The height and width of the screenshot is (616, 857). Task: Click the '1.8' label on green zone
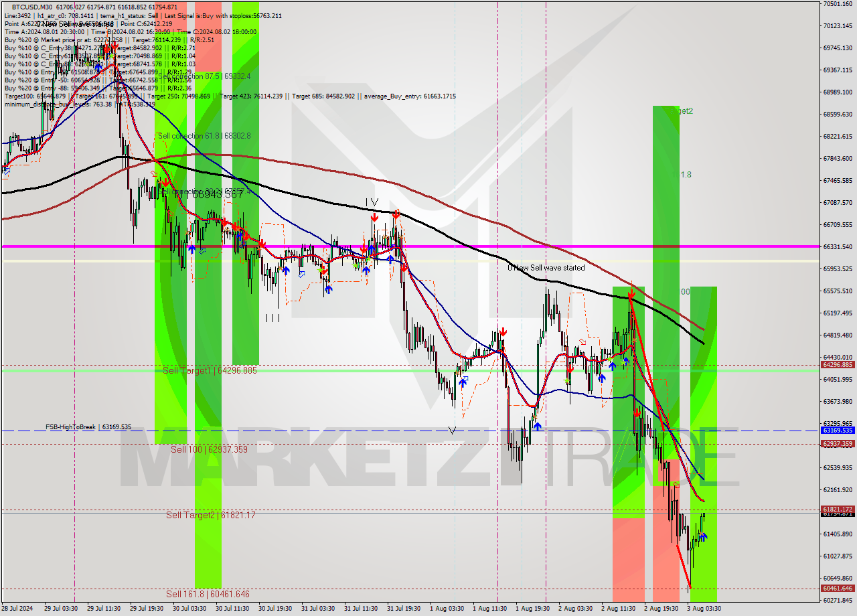tap(686, 175)
